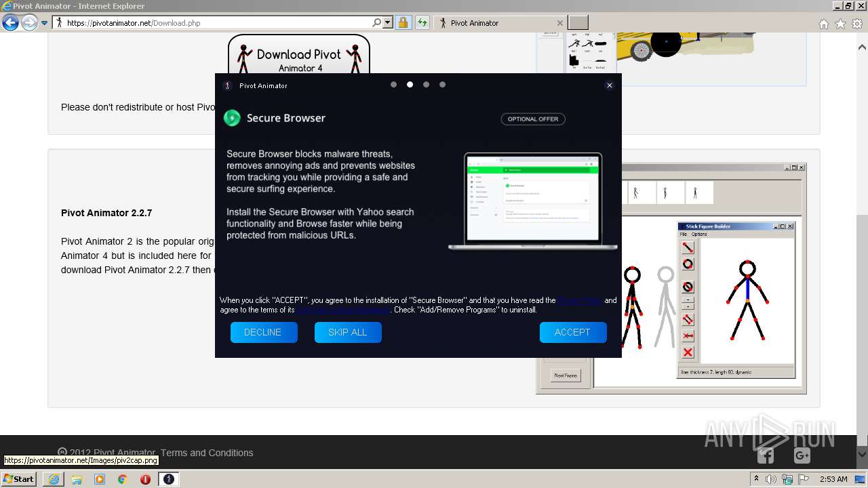Image resolution: width=868 pixels, height=488 pixels.
Task: Click the Download Pivot Animator 4 button
Action: point(299,56)
